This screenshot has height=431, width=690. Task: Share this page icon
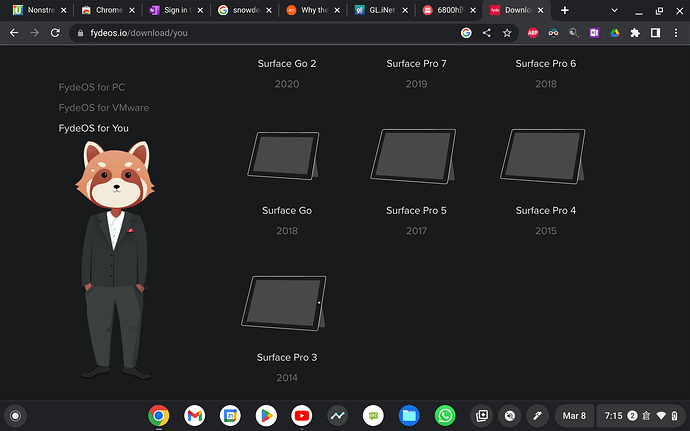click(486, 33)
